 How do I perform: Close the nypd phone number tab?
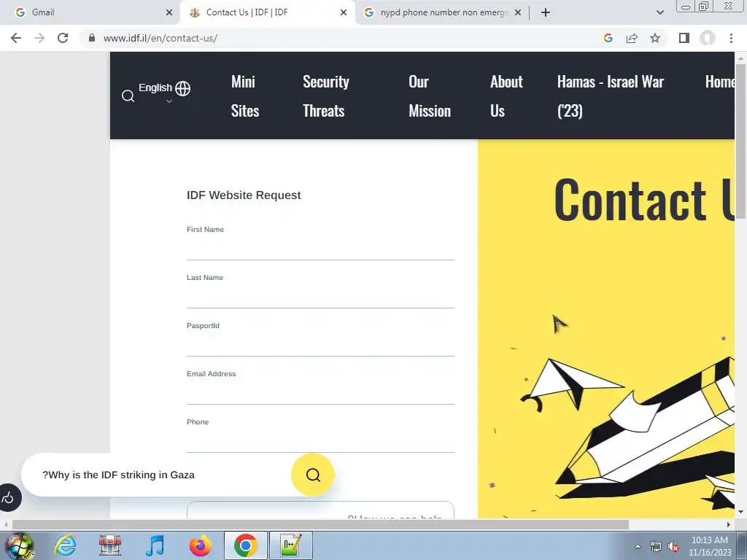(518, 12)
